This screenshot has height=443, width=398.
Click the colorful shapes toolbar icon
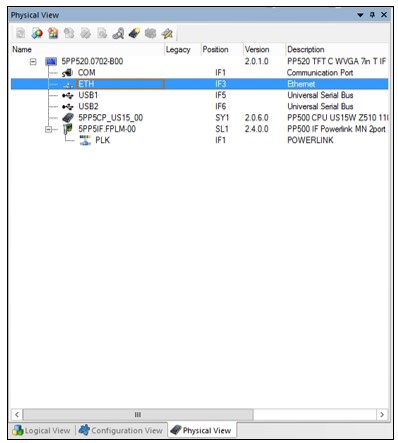(37, 33)
